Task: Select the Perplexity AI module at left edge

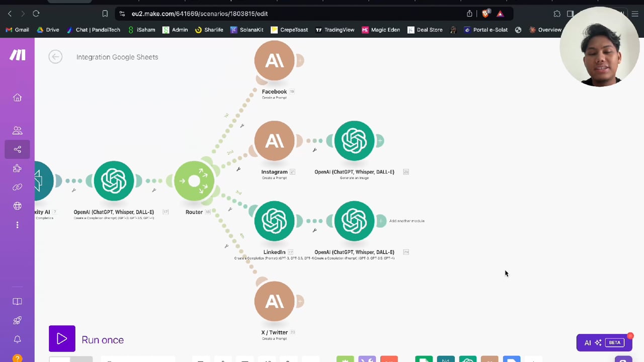Action: pos(43,181)
